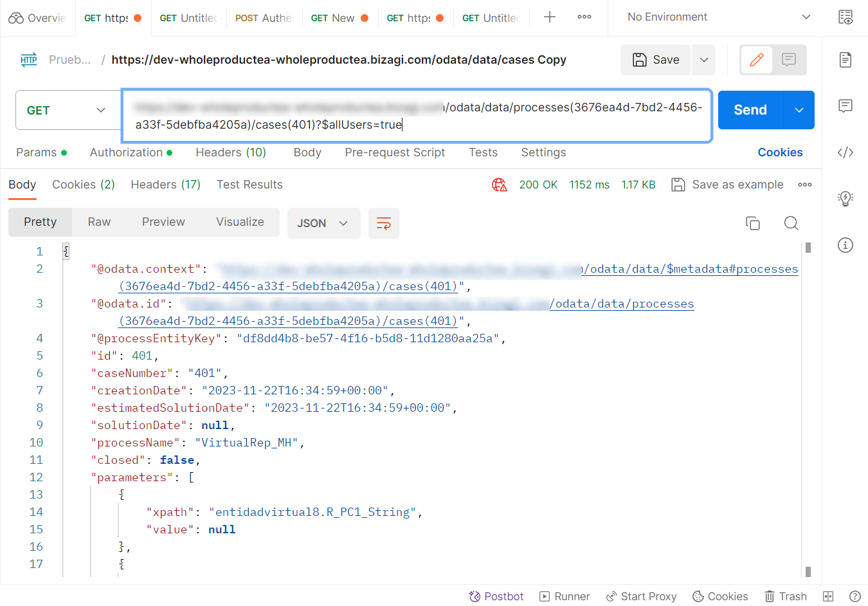Screen dimensions: 868x606
Task: Click the Prueb... collection breadcrumb
Action: [x=69, y=60]
